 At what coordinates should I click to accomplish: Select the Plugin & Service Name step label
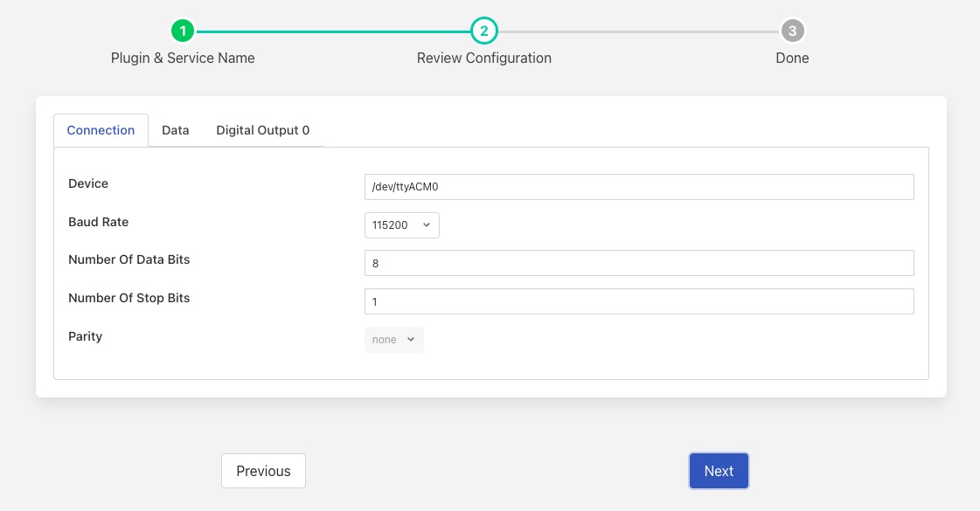point(183,59)
